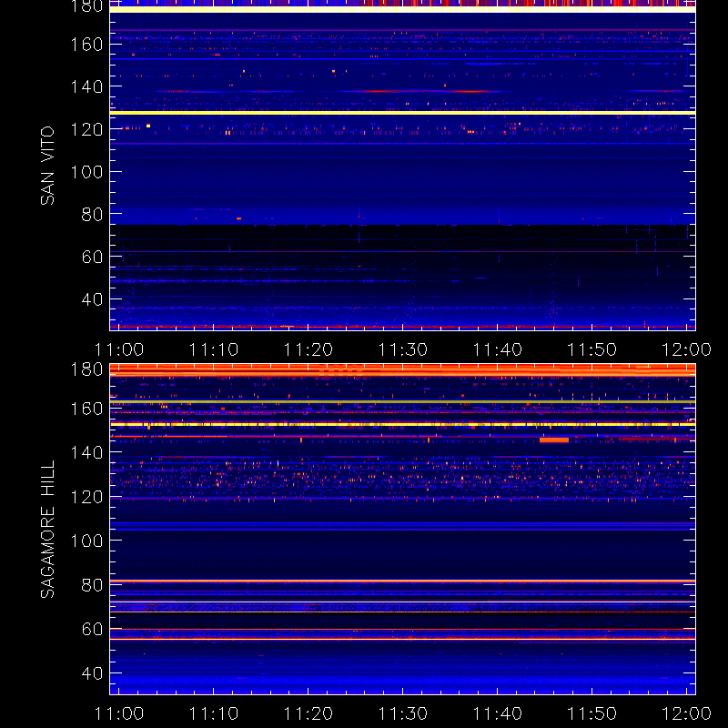Viewport: 728px width, 728px height.
Task: Select 11:00 label under San Vito plot
Action: tap(119, 349)
